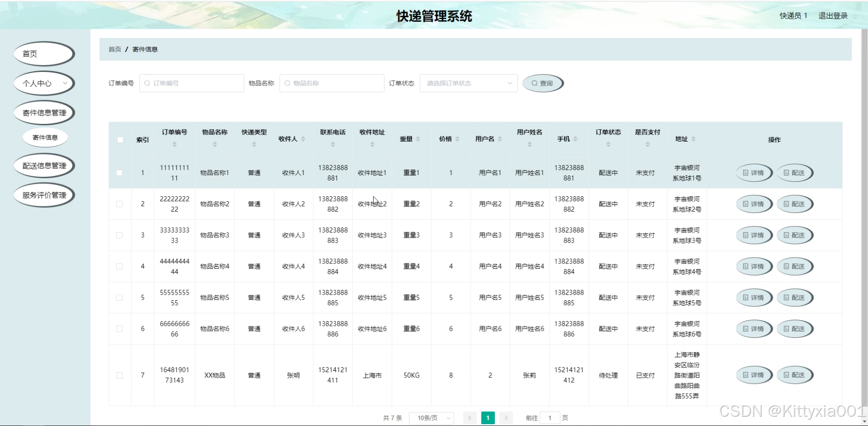Open 详情 for 张明's order row 7
868x426 pixels.
754,375
